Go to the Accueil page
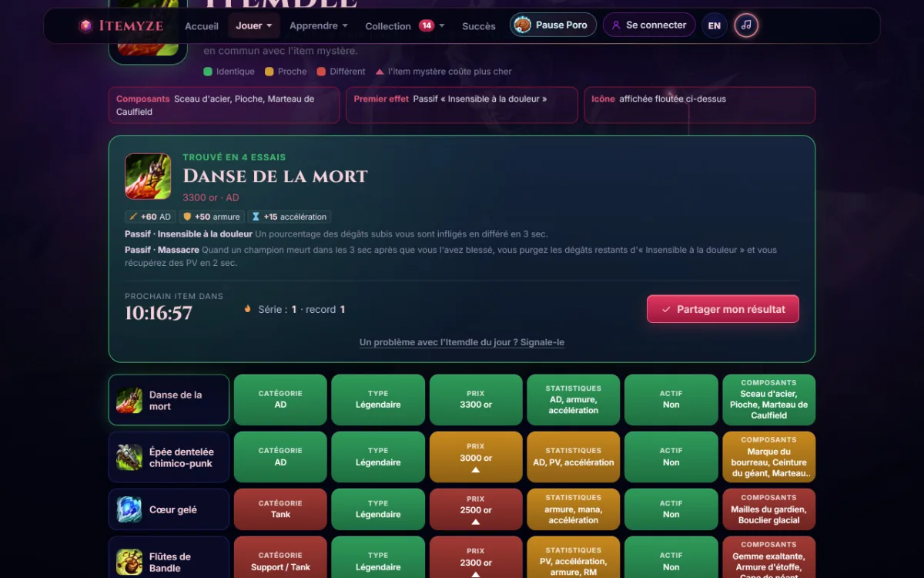Screen dimensions: 924x578 coord(202,26)
